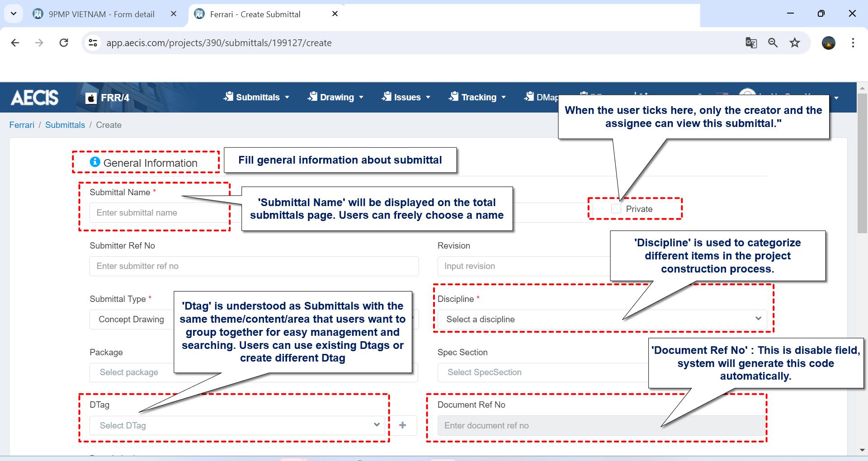The width and height of the screenshot is (868, 461).
Task: Click the Submittals breadcrumb link
Action: point(65,125)
